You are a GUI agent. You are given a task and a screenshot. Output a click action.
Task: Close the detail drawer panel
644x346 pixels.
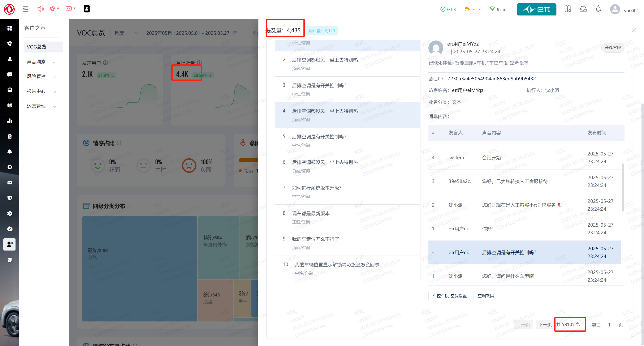(x=634, y=30)
